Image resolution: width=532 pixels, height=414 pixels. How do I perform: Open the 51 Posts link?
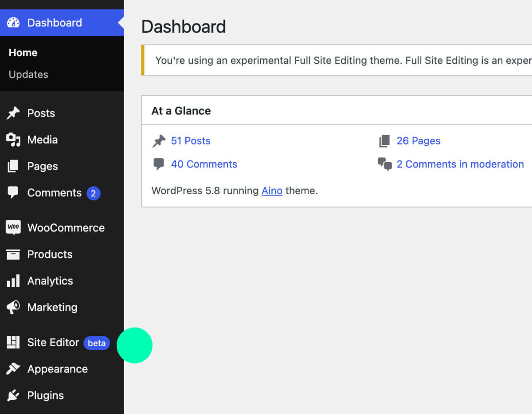[191, 141]
